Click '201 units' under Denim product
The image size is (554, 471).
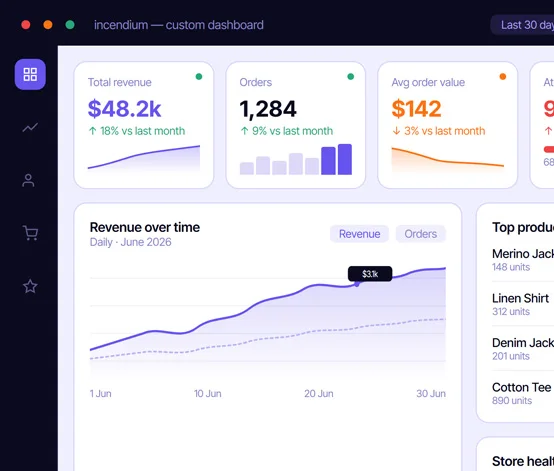tap(511, 356)
